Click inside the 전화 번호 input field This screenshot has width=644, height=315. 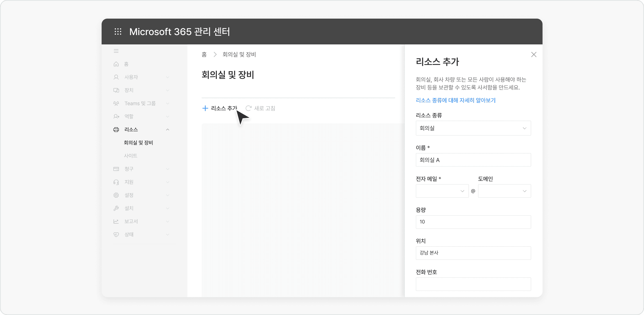pos(473,284)
